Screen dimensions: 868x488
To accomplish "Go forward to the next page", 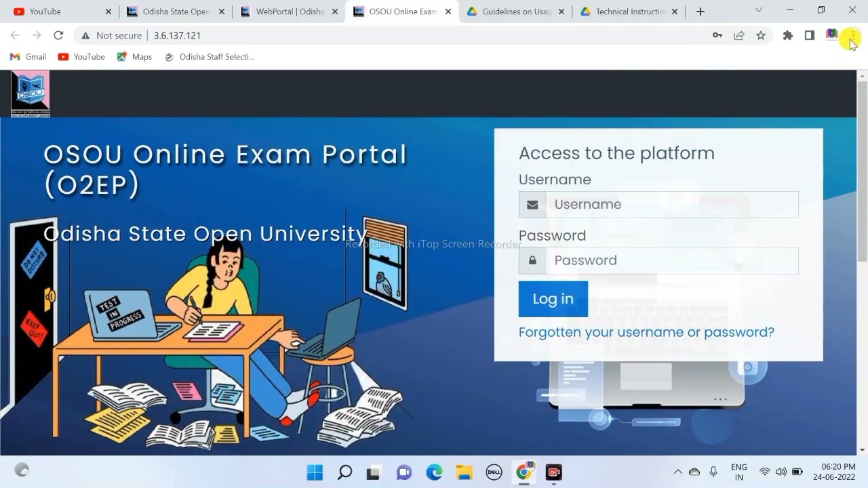I will (37, 35).
